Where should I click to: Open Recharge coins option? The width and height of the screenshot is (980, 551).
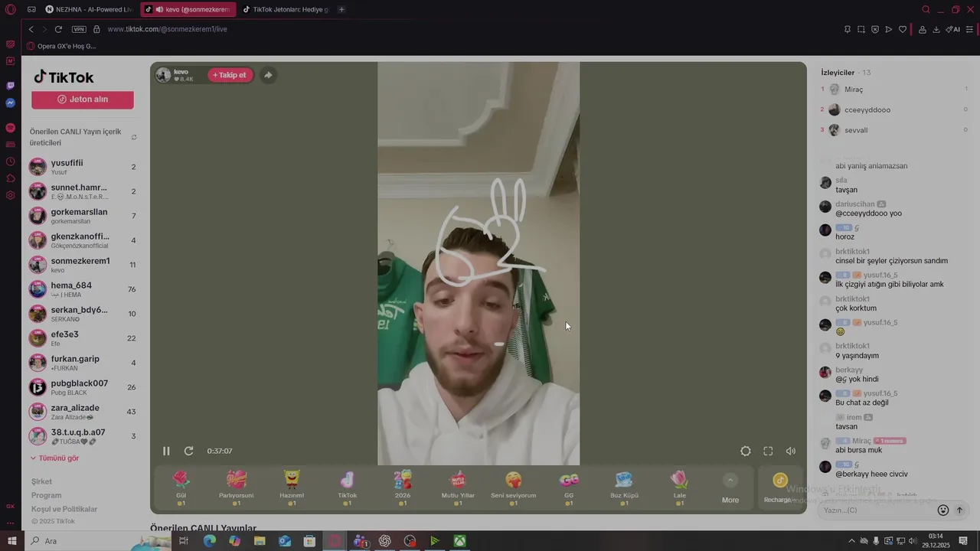pos(779,489)
